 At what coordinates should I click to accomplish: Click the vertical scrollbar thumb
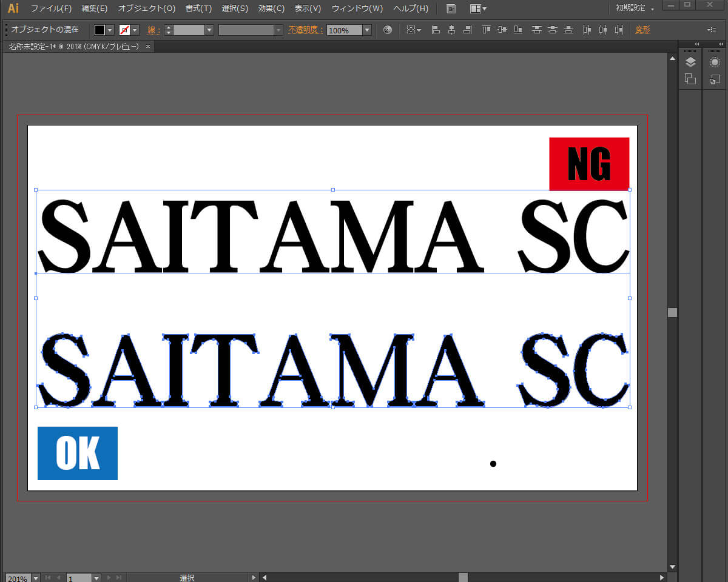[672, 312]
